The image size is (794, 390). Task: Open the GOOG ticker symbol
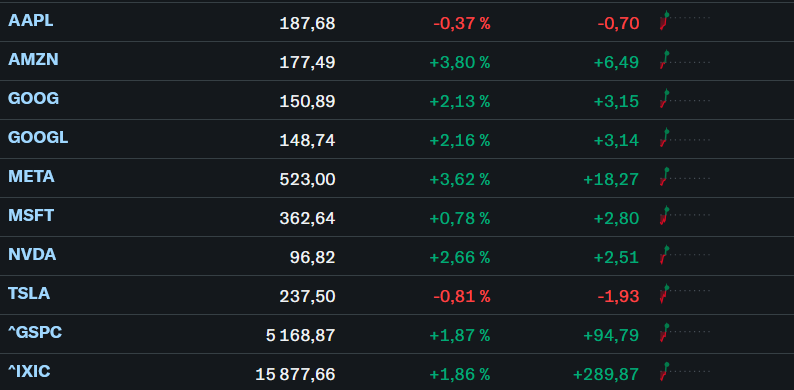pos(33,99)
